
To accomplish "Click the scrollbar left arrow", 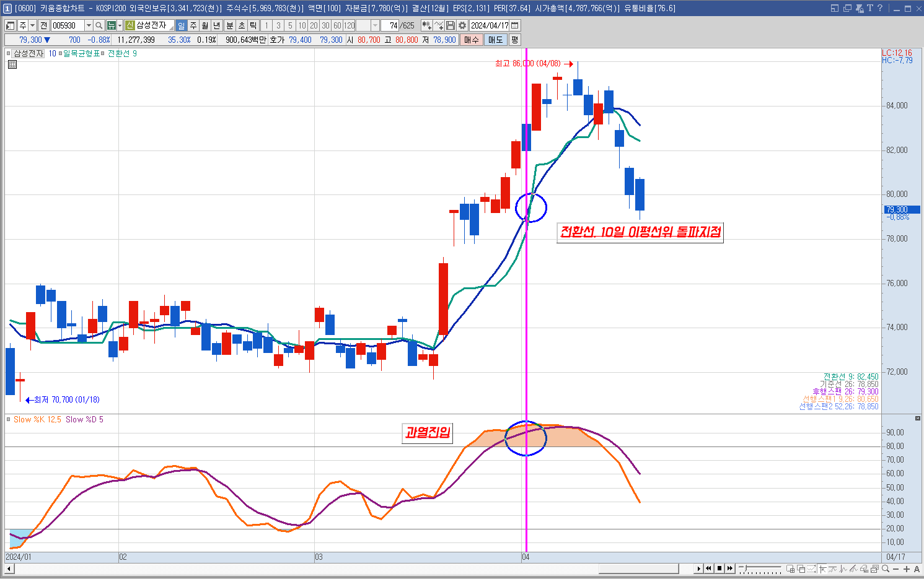I will click(x=9, y=568).
